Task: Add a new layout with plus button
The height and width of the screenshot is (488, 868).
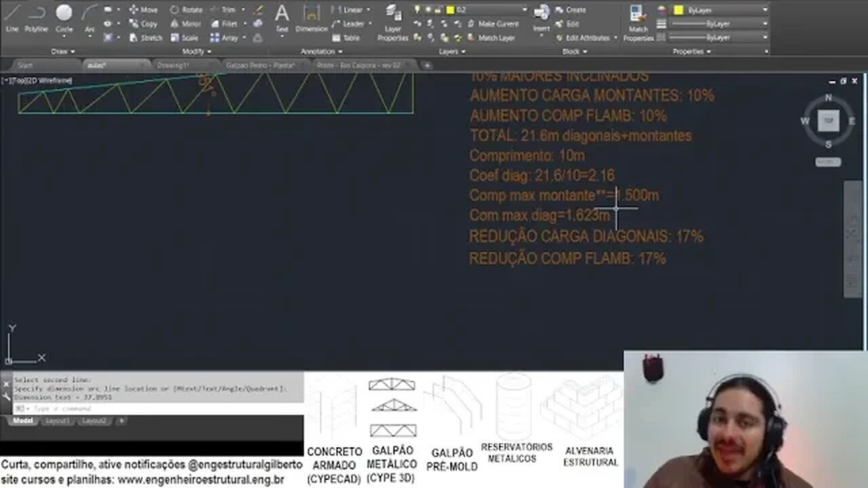Action: (x=121, y=421)
